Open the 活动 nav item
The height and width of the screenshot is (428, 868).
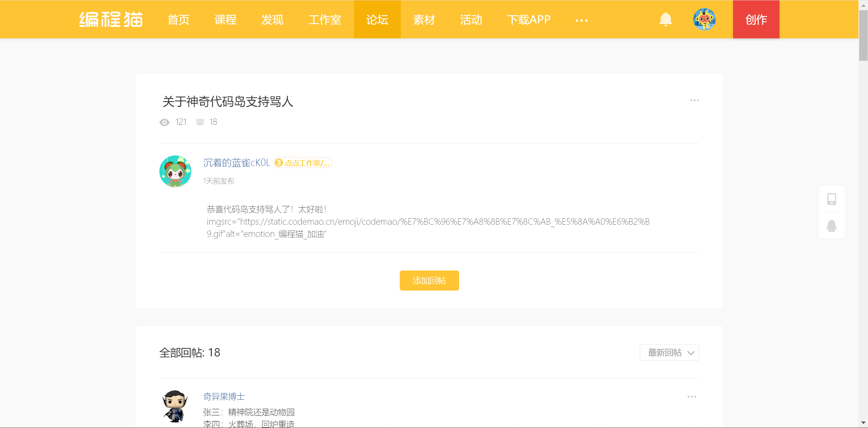(471, 20)
